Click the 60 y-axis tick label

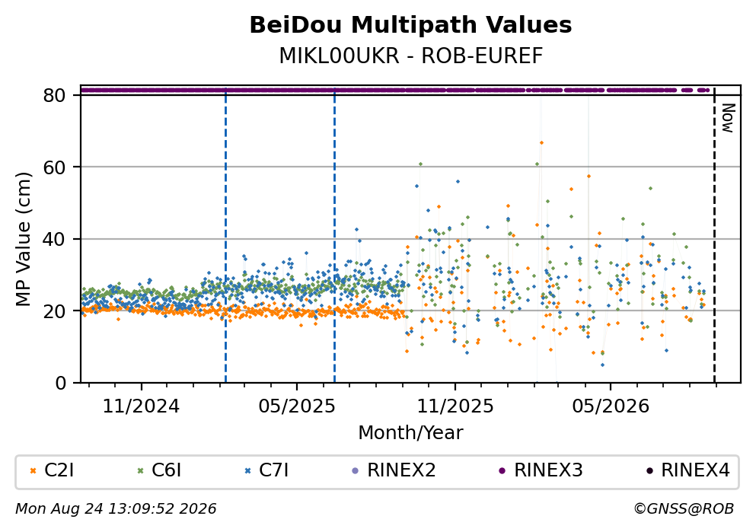(54, 167)
